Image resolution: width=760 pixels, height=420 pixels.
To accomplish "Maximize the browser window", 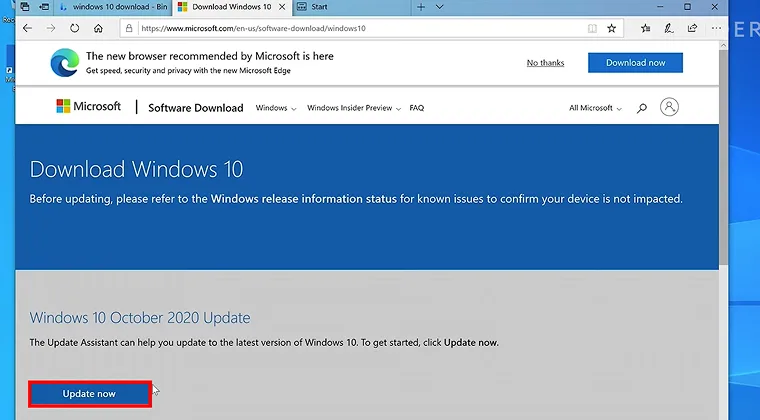I will pos(687,7).
